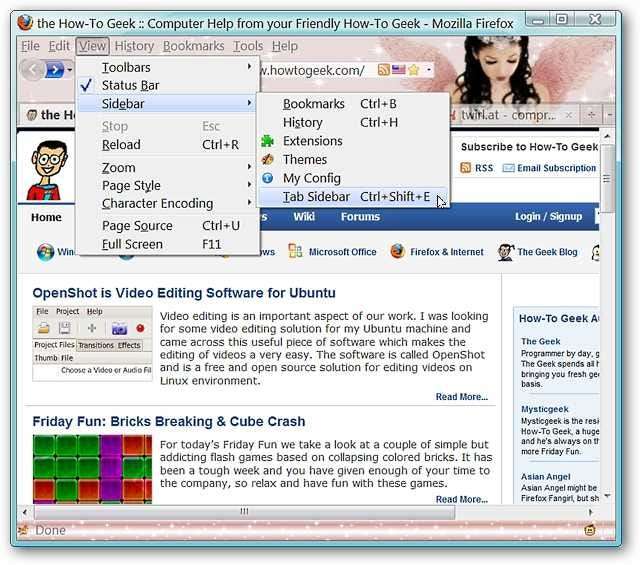640x565 pixels.
Task: Select Full Screen menu item
Action: tap(168, 244)
